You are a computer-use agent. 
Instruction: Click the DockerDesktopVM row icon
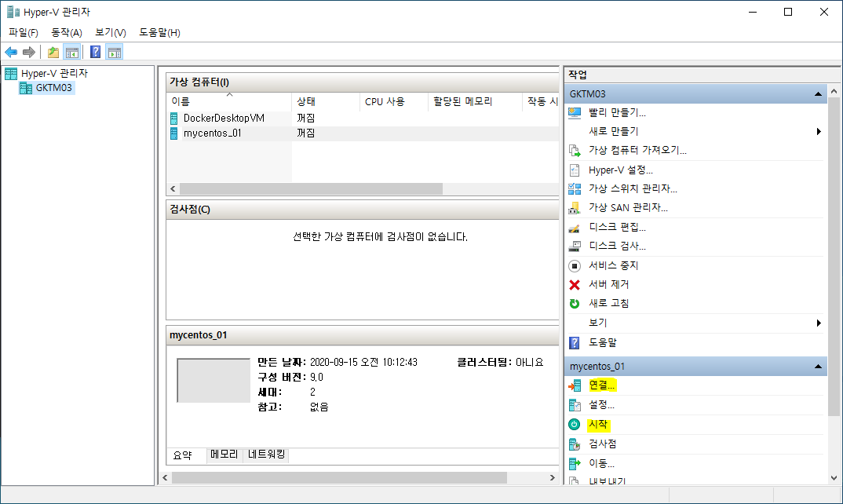(x=173, y=119)
